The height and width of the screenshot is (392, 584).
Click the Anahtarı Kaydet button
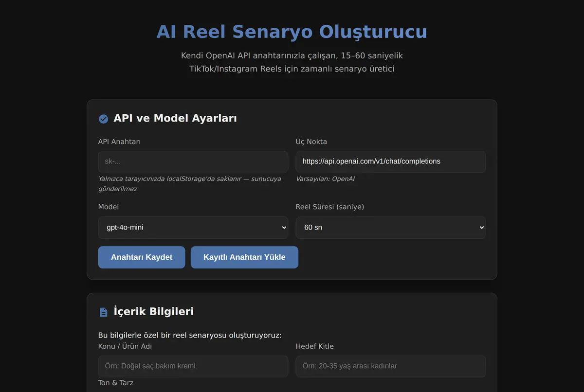(142, 257)
